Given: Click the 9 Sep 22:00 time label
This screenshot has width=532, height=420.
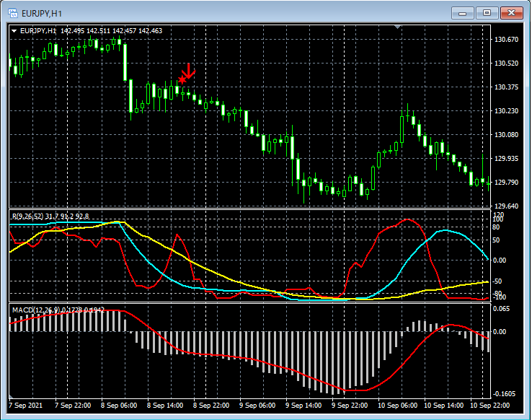Looking at the screenshot, I should pyautogui.click(x=350, y=406).
